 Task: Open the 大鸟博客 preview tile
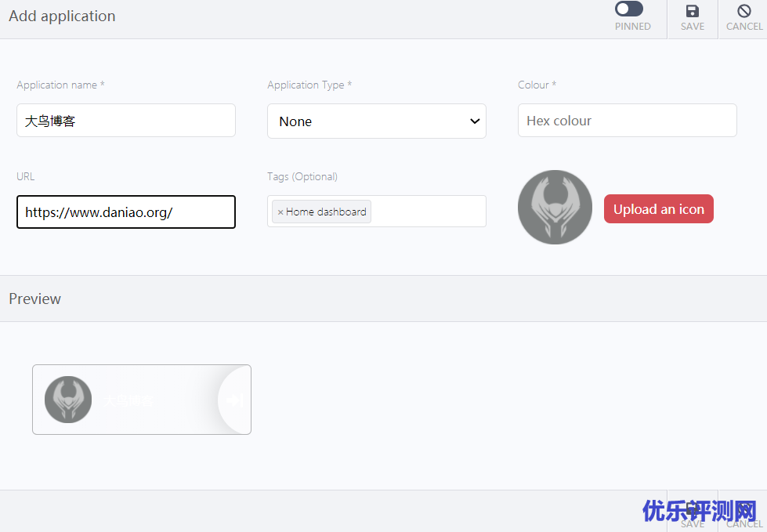(x=141, y=400)
